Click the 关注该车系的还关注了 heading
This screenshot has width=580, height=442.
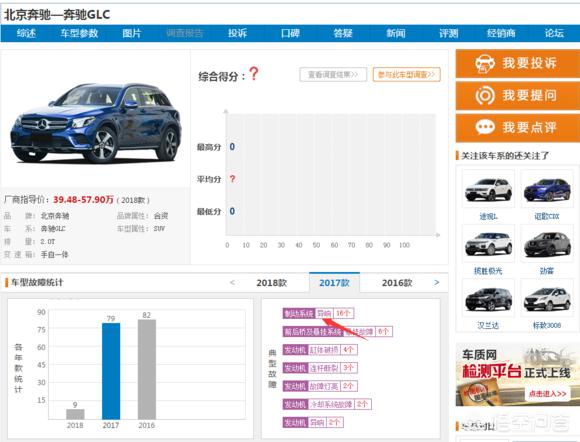[x=505, y=156]
